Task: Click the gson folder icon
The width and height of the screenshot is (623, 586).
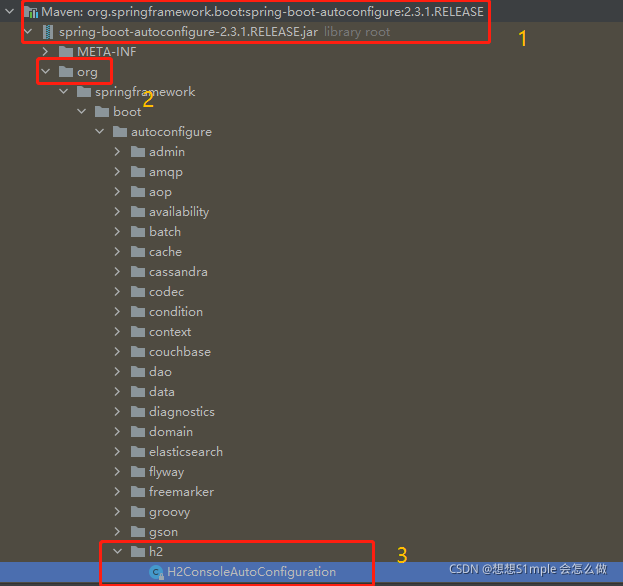Action: (138, 532)
